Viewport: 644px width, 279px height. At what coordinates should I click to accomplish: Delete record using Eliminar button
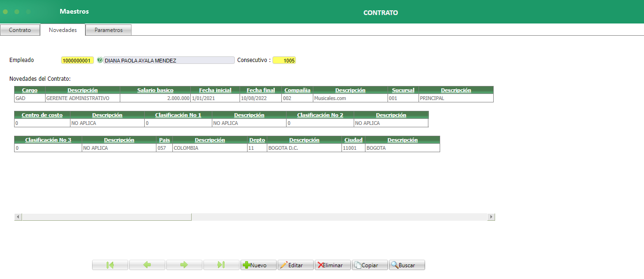[x=333, y=265]
